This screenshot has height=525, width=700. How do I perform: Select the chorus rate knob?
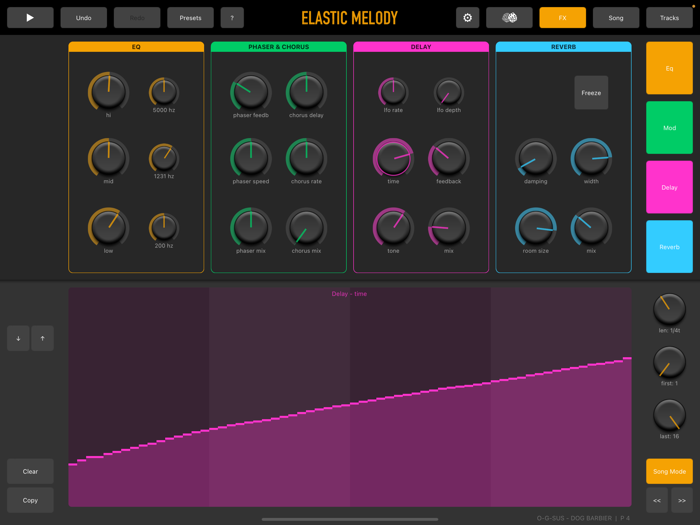[x=306, y=157]
